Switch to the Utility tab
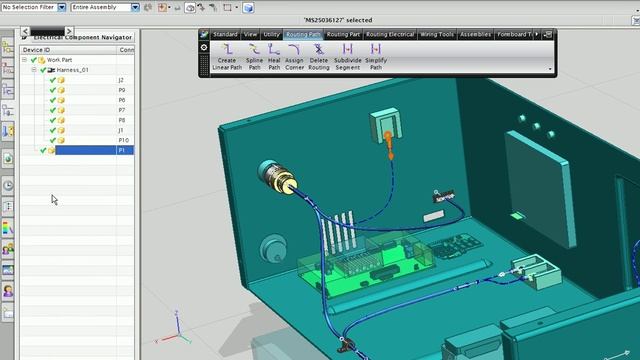640x360 pixels. [271, 35]
